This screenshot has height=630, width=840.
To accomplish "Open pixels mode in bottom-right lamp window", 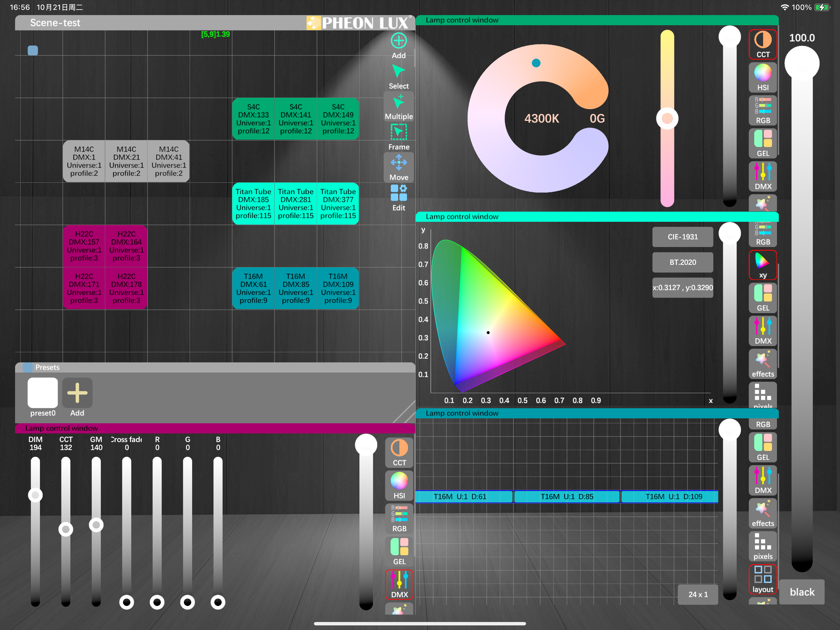I will 763,547.
